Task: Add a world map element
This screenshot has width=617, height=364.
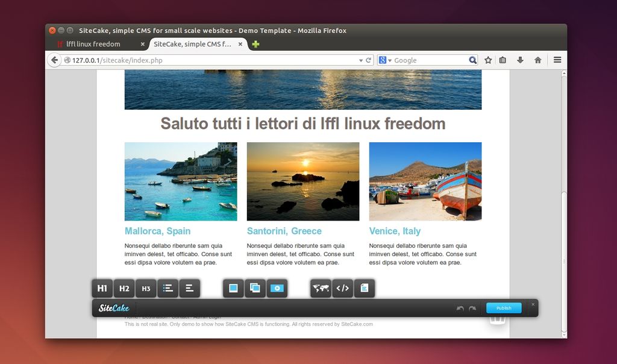Action: (321, 289)
